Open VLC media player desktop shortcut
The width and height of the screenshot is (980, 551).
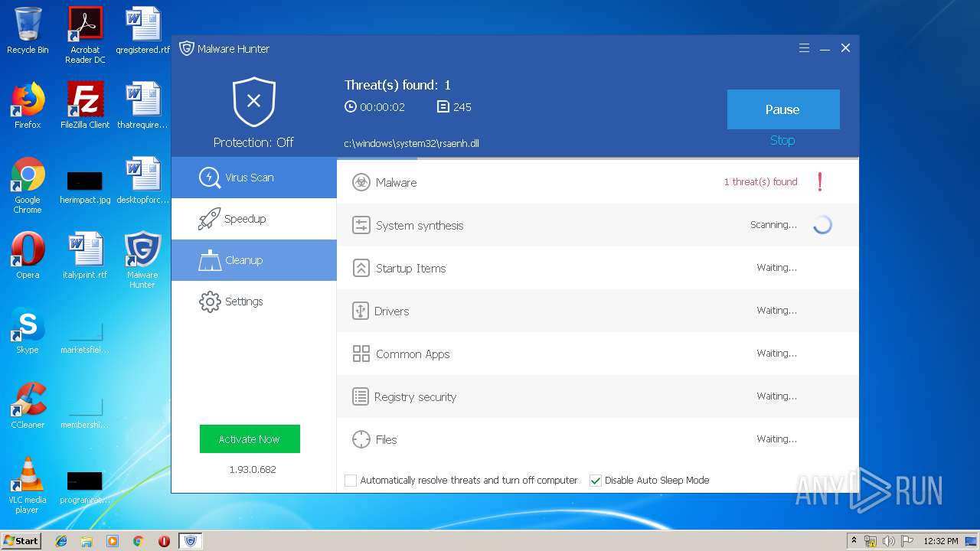28,485
